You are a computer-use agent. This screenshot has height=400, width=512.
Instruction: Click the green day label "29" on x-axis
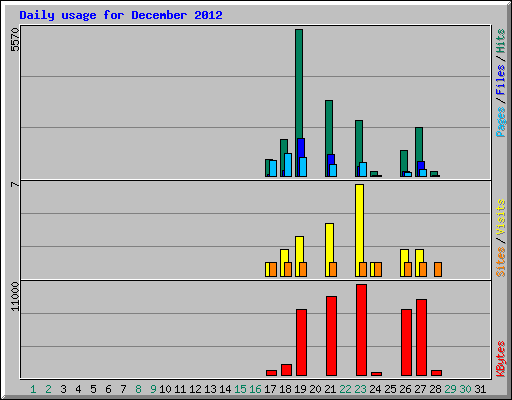(450, 389)
